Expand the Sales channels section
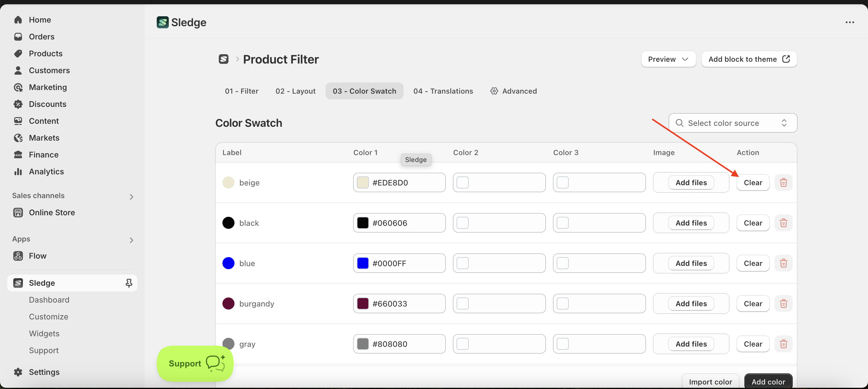 click(x=131, y=197)
